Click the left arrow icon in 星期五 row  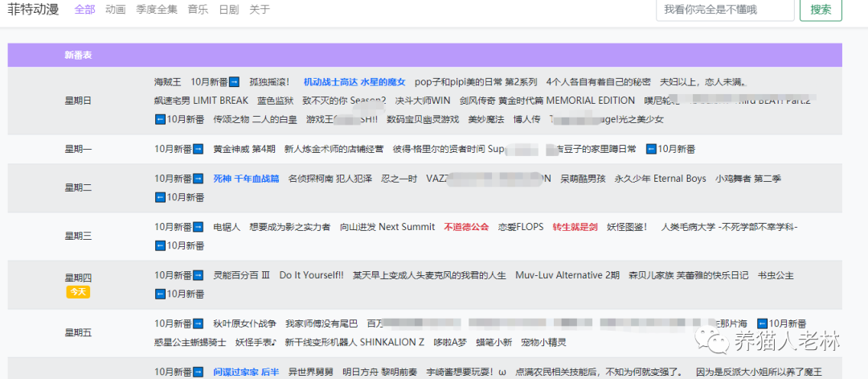(x=762, y=323)
